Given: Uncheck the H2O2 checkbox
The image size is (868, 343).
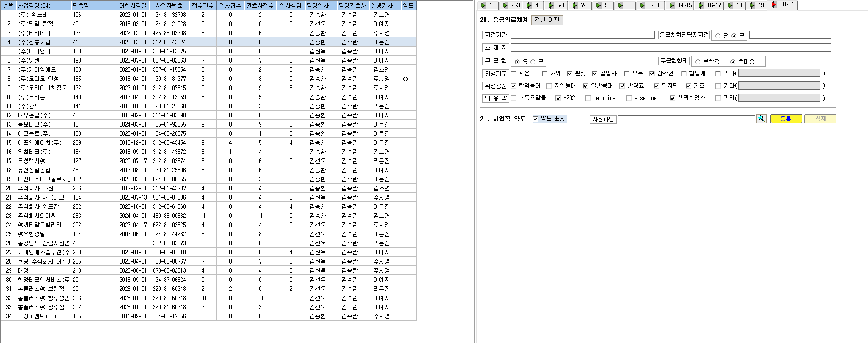Looking at the screenshot, I should click(x=558, y=98).
